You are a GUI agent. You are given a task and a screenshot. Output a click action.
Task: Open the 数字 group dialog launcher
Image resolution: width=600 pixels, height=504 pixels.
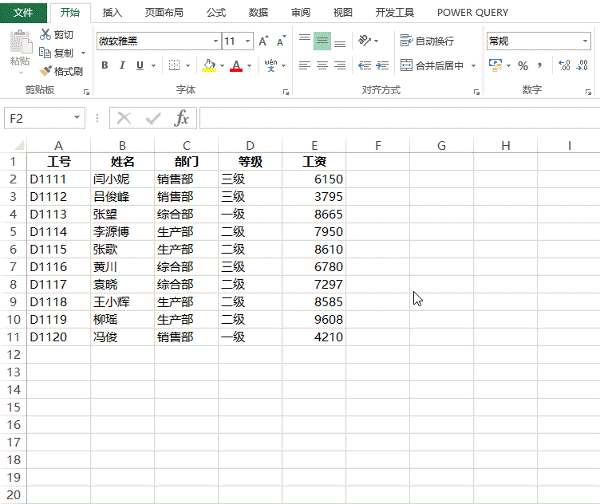588,92
